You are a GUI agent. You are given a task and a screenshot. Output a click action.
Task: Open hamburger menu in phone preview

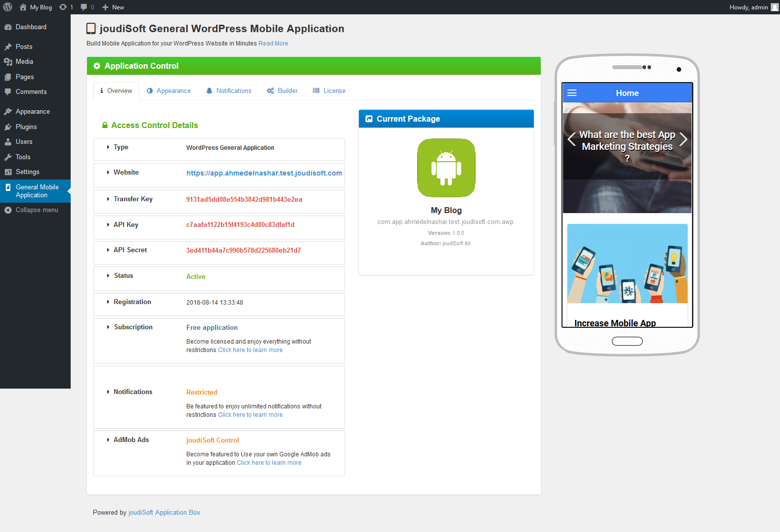coord(572,93)
